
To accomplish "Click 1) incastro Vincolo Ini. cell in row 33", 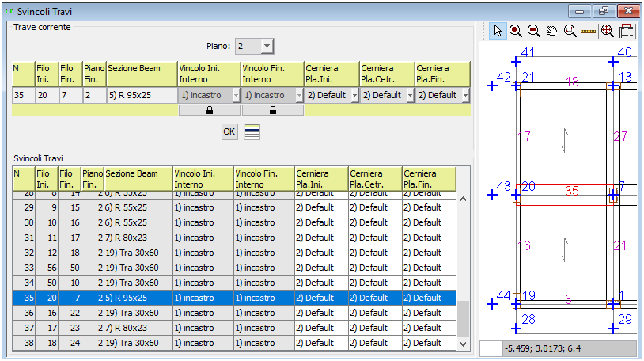I will tap(203, 268).
